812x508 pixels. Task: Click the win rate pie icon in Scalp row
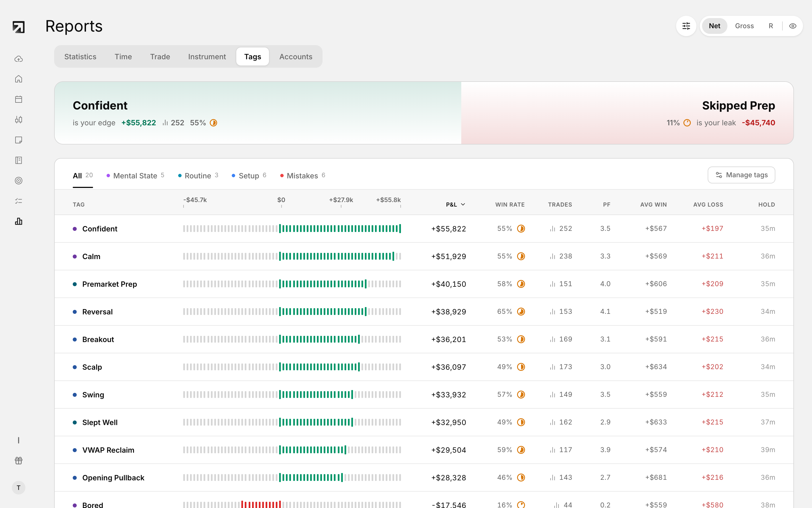(x=521, y=367)
